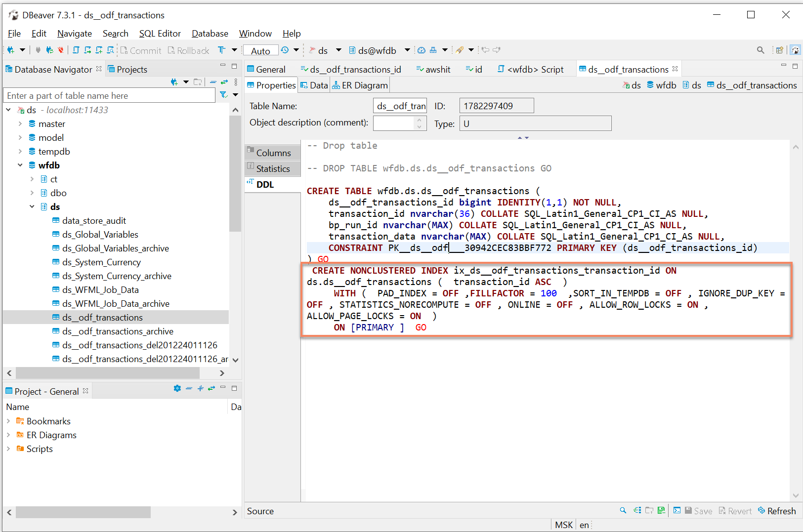Screen dimensions: 803x532
Task: Open dropdown arrow next to filter funnel icon
Action: pyautogui.click(x=235, y=95)
